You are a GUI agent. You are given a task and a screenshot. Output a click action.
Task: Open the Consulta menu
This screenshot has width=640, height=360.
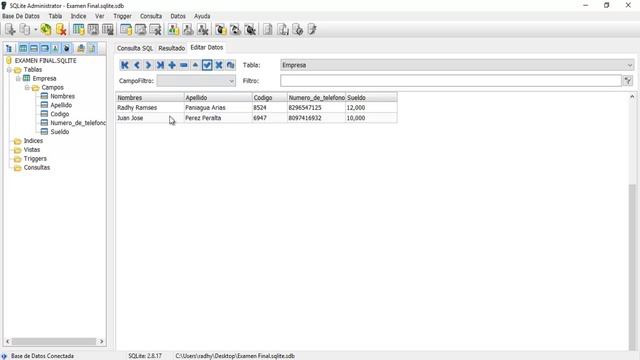[x=151, y=16]
